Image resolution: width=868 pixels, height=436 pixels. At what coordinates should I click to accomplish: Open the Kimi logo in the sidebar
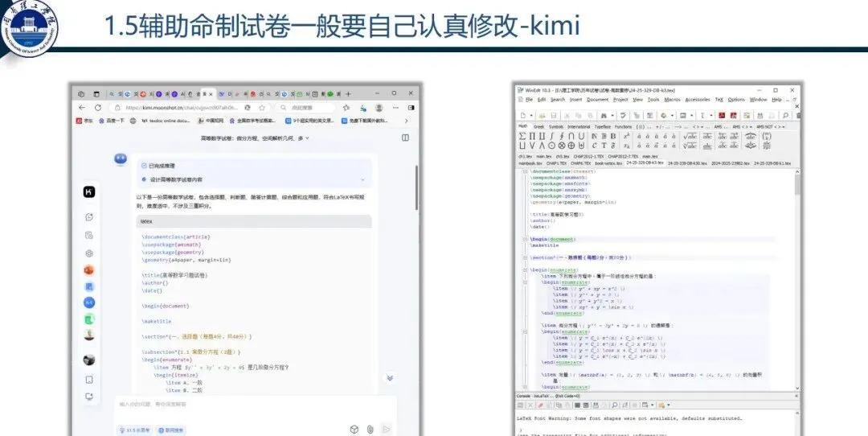click(89, 192)
